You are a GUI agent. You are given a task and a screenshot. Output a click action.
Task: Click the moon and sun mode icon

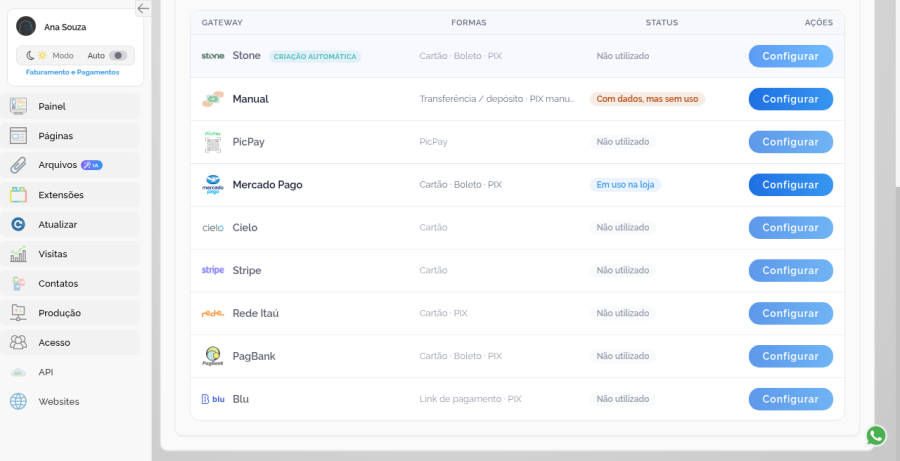pyautogui.click(x=36, y=56)
